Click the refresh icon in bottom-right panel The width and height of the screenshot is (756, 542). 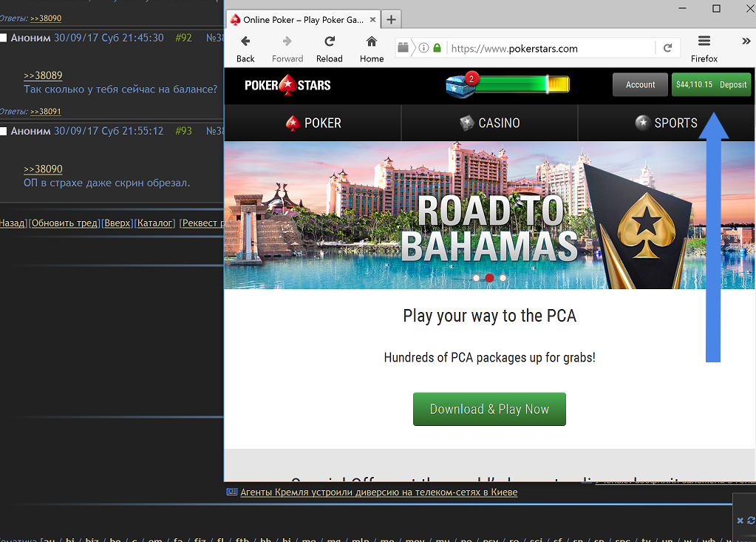click(x=751, y=521)
